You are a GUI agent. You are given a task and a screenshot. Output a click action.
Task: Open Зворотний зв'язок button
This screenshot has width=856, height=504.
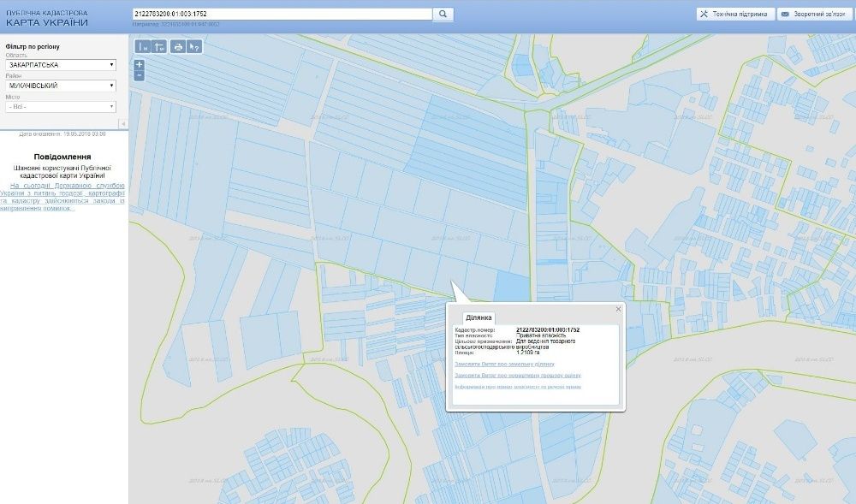coord(815,15)
